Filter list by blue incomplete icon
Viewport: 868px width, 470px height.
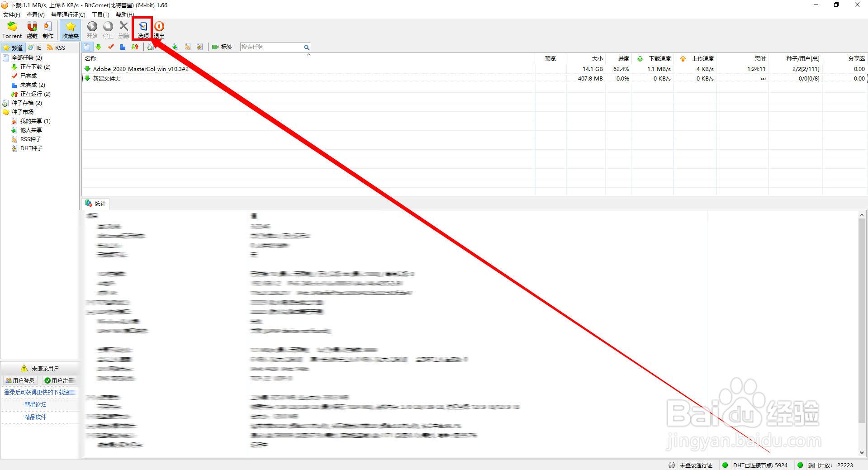[x=123, y=47]
